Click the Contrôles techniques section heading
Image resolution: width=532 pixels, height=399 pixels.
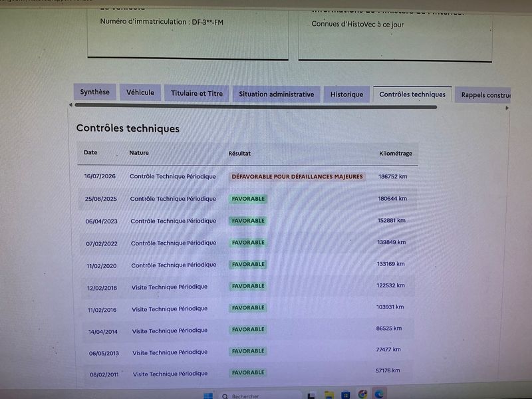click(128, 128)
